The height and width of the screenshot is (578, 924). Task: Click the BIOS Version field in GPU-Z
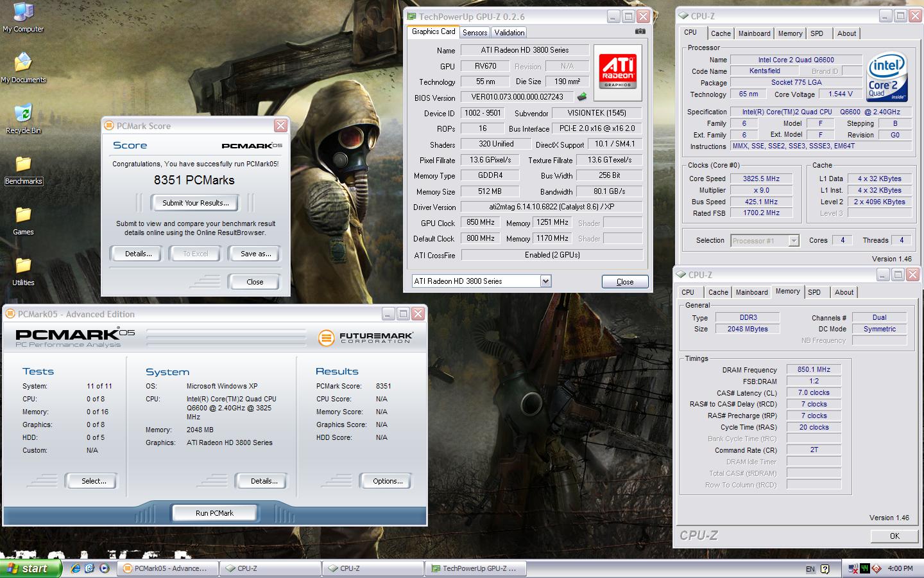click(x=517, y=97)
